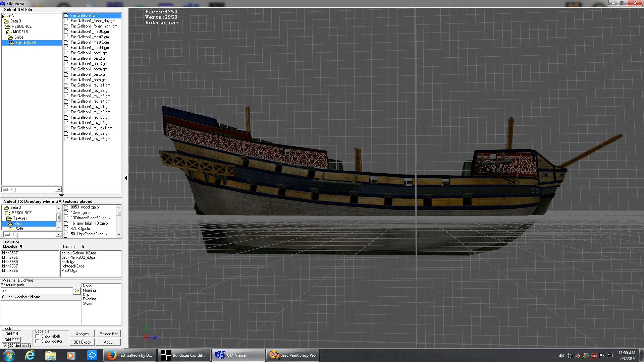Open the resource path browse folder icon
The image size is (644, 362).
coord(77,291)
